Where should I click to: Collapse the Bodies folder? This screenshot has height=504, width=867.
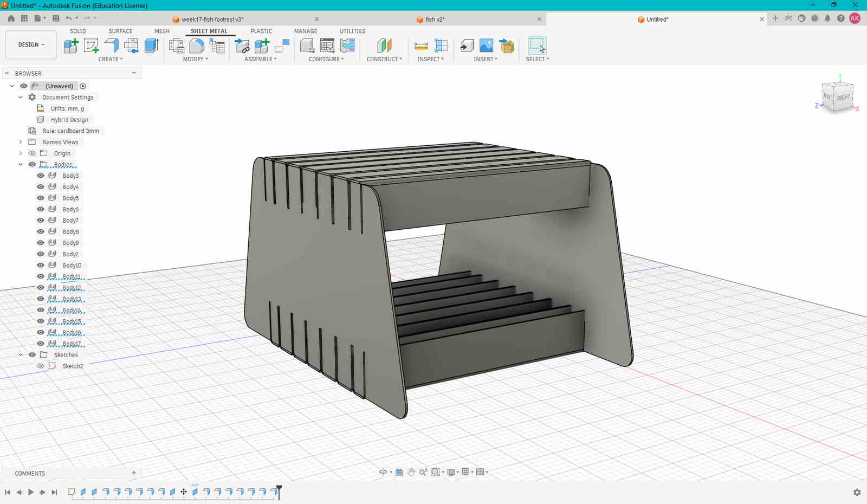(21, 164)
